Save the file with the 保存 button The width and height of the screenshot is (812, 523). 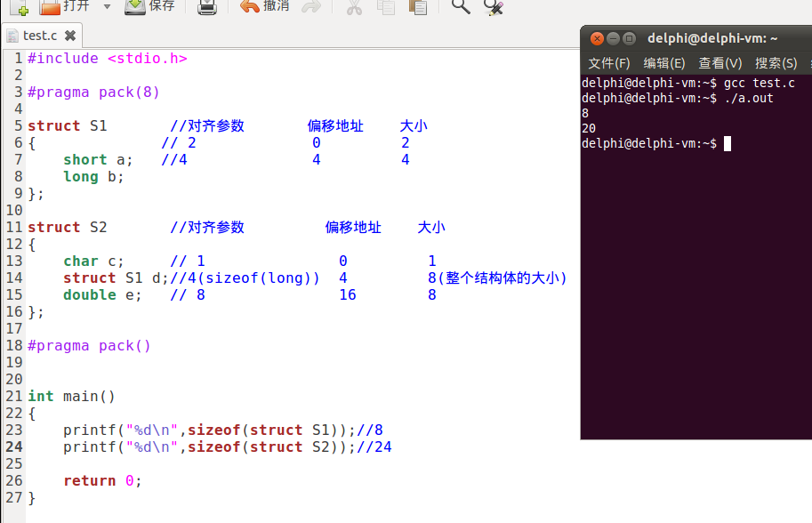(149, 7)
